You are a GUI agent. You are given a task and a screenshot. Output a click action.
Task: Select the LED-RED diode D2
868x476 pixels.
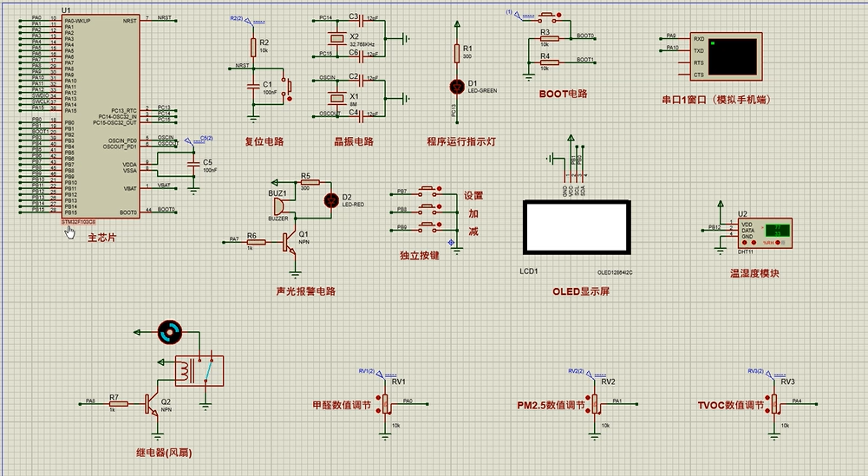click(x=331, y=200)
